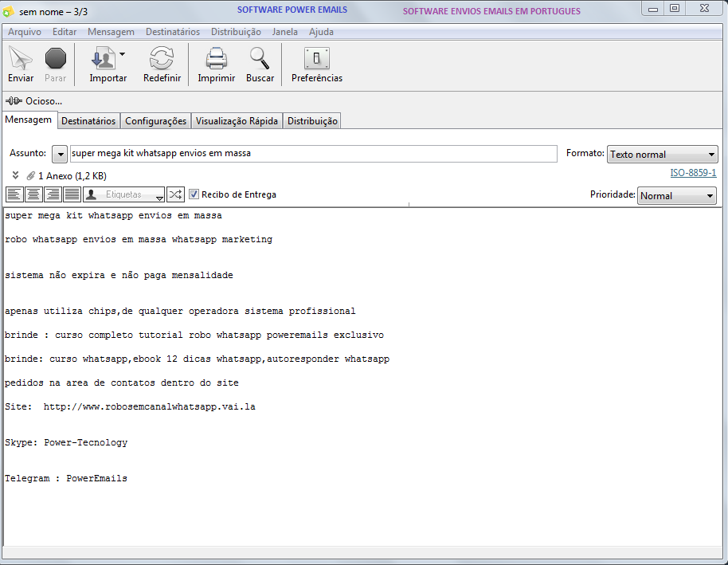Align text left
Screen dimensions: 728x565
point(14,194)
